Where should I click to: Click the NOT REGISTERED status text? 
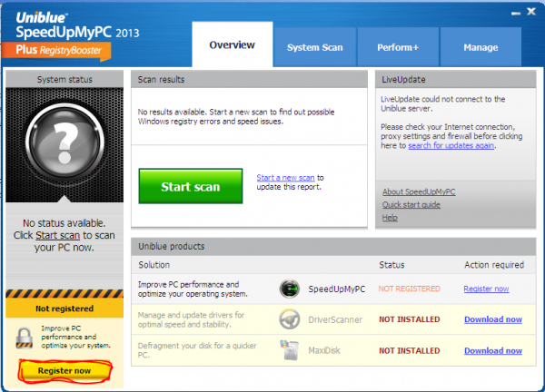[x=410, y=289]
